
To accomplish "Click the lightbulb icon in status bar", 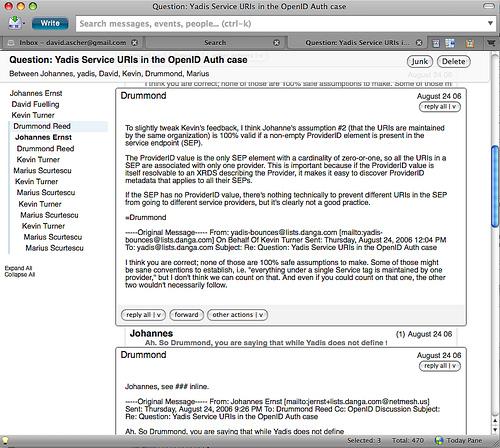I will 5,441.
